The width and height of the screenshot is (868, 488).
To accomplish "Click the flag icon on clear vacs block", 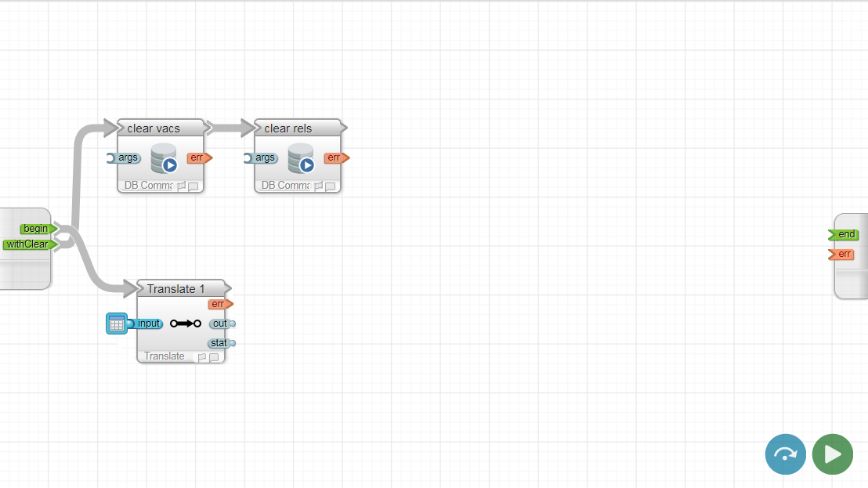I will pyautogui.click(x=181, y=186).
